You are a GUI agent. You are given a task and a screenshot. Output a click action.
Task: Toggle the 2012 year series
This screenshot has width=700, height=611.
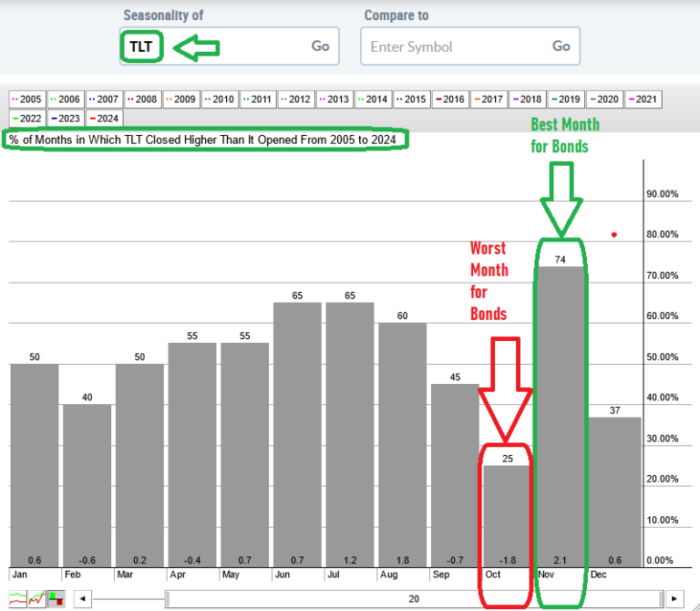click(x=296, y=99)
